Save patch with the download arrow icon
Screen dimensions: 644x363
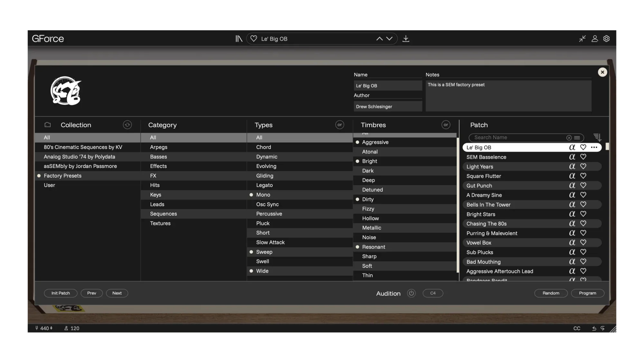[x=406, y=39]
